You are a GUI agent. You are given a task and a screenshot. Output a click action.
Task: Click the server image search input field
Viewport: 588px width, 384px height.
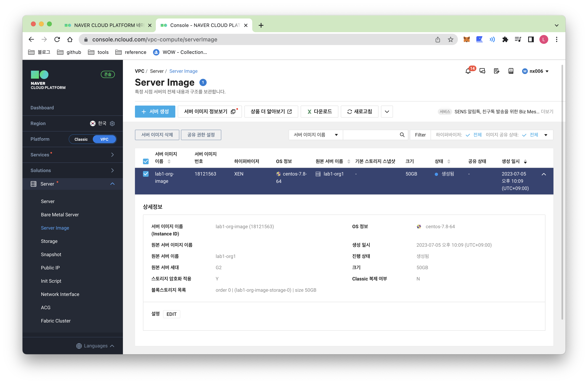pos(370,135)
